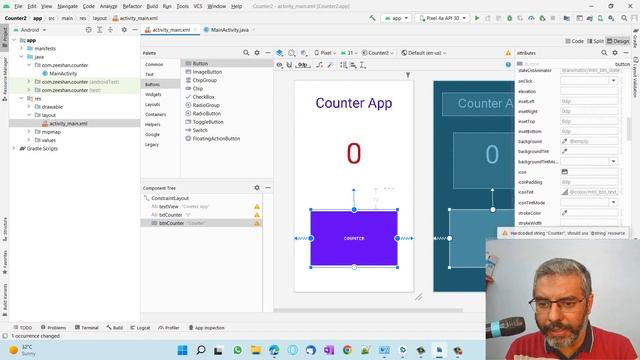Open Counter2 theme dropdown
Viewport: 640px width, 360px height.
[378, 53]
